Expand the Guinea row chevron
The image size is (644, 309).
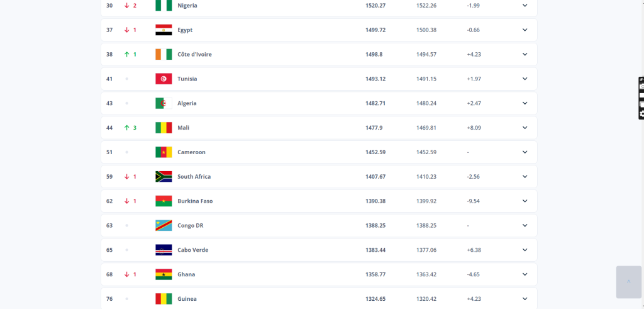click(x=525, y=299)
